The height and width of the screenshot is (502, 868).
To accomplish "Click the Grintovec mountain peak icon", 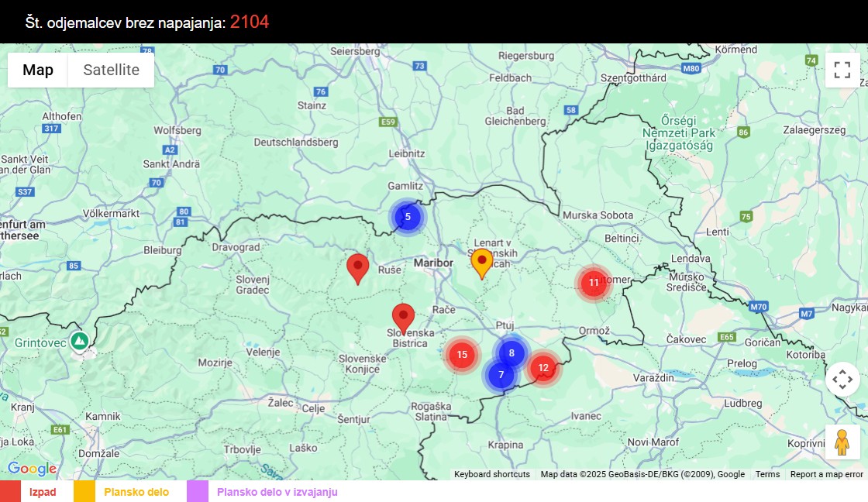I will tap(77, 340).
